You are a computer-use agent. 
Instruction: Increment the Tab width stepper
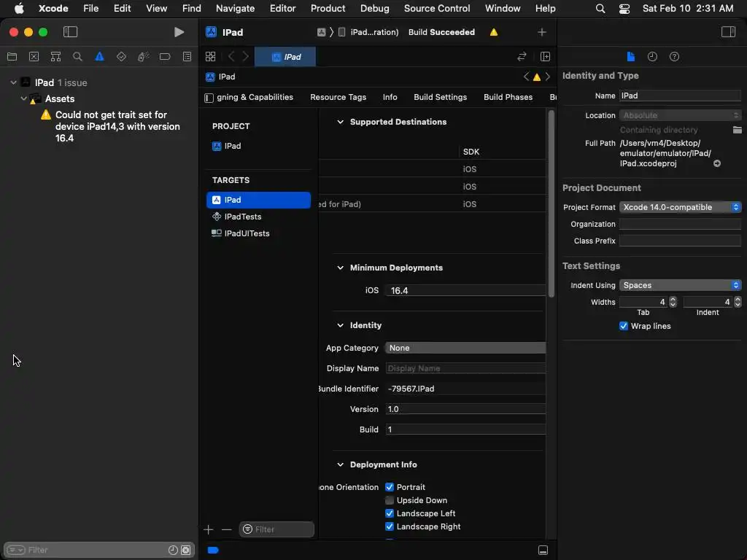pyautogui.click(x=673, y=299)
